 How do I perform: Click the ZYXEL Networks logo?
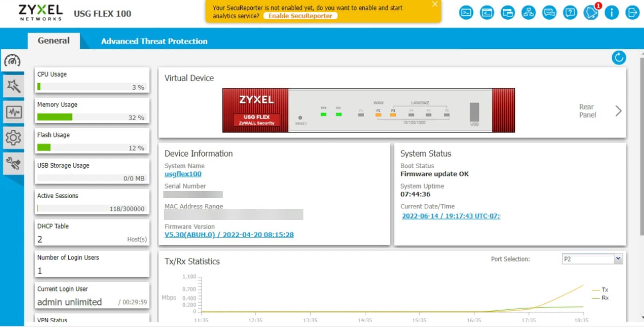coord(41,12)
